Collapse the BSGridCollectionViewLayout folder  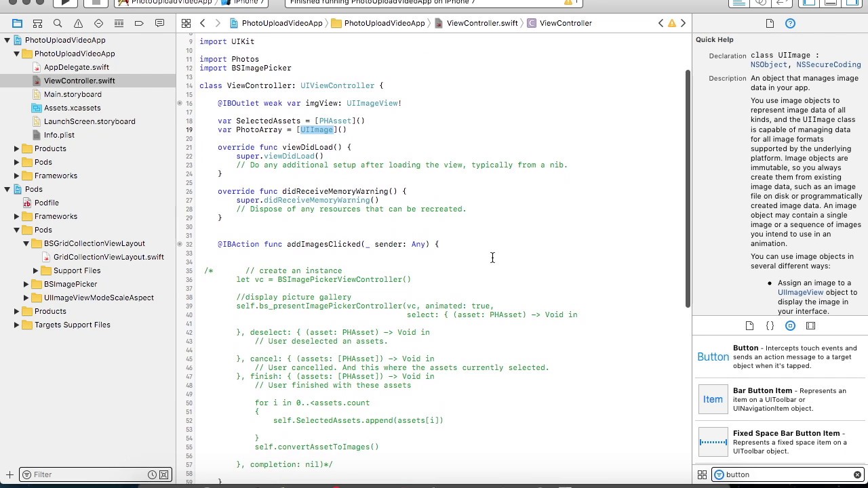point(26,243)
